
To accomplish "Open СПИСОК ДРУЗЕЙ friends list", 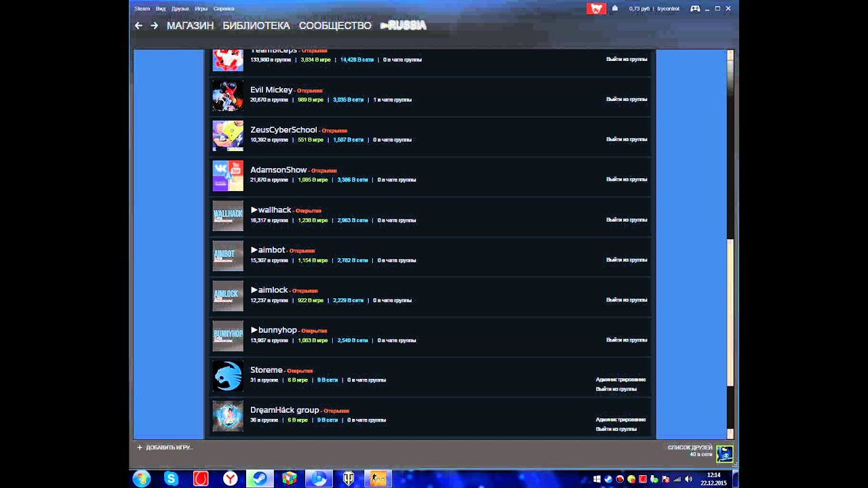I will click(690, 447).
